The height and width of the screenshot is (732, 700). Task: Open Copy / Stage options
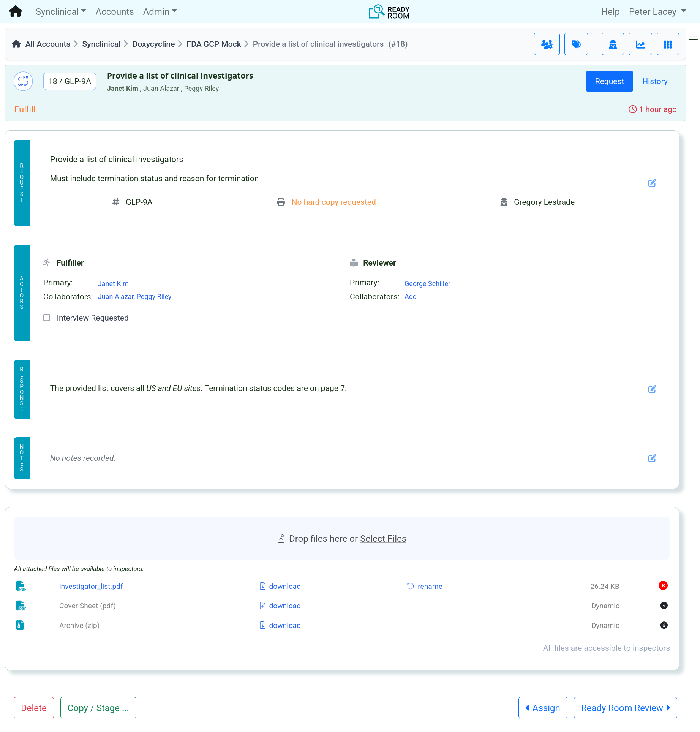click(x=98, y=708)
